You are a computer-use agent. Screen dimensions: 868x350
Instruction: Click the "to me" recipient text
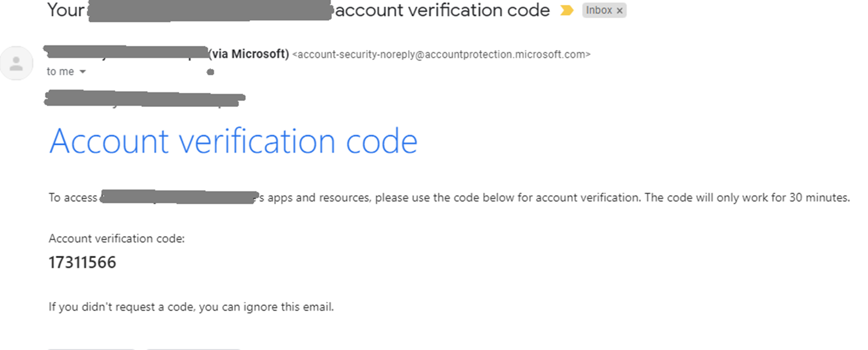60,72
